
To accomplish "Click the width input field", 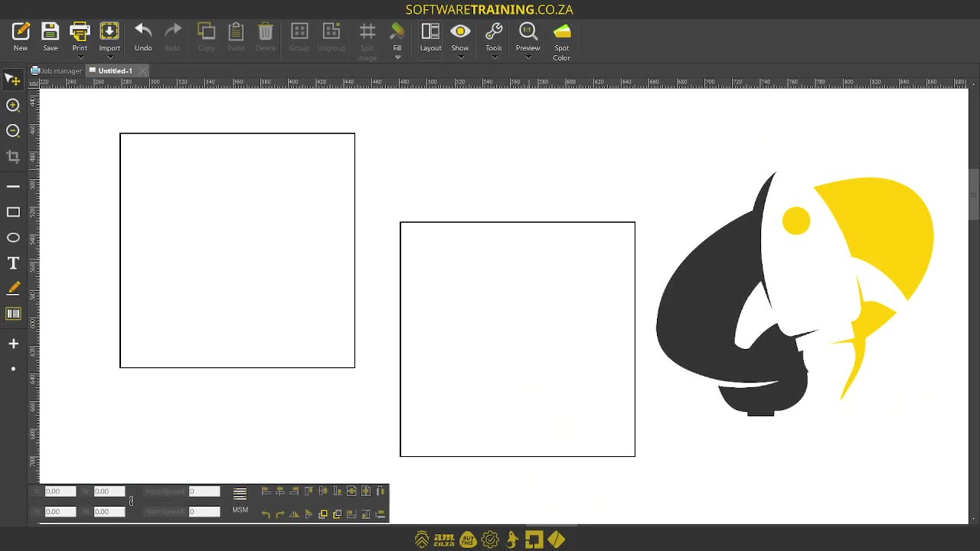I will click(x=109, y=491).
